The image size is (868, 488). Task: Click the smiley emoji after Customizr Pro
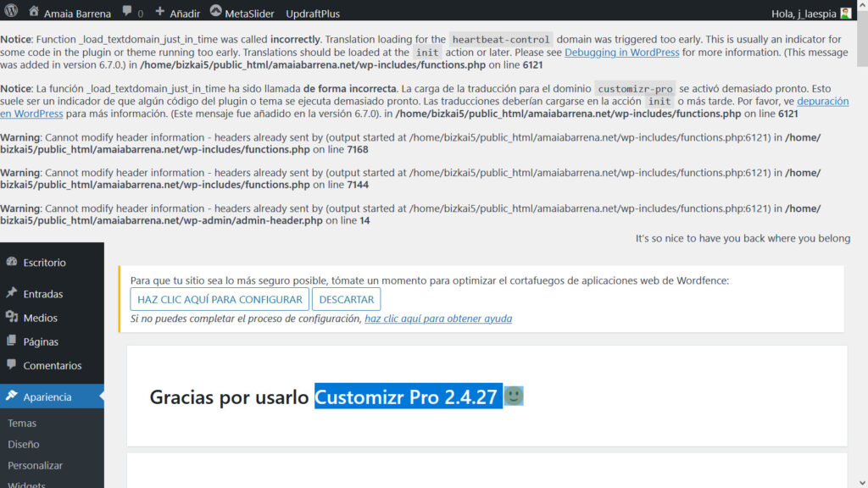(x=513, y=396)
